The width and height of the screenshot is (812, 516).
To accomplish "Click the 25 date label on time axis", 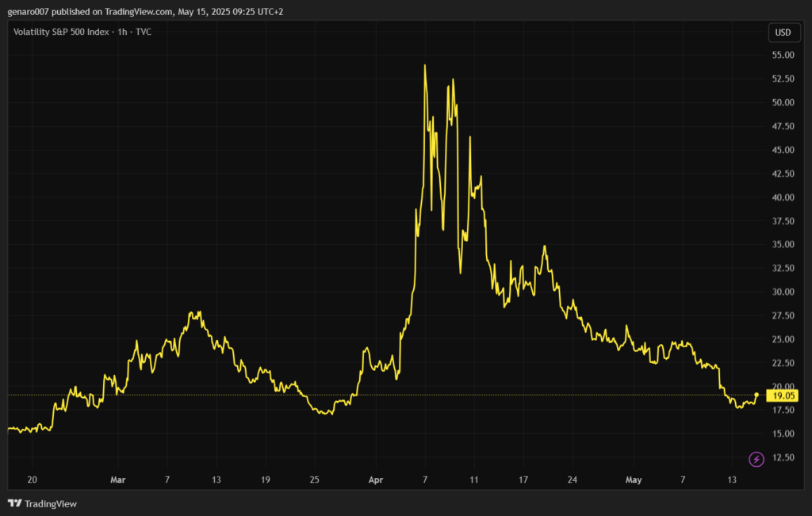I will point(315,480).
